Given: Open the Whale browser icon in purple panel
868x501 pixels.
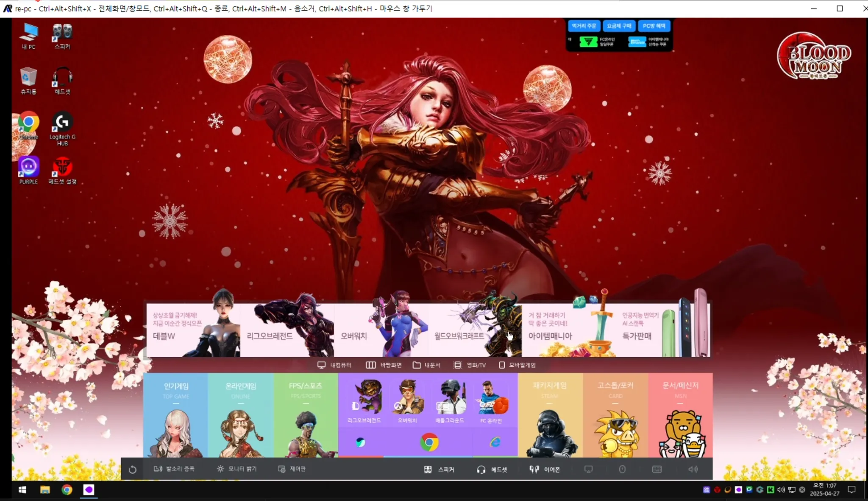Looking at the screenshot, I should 360,442.
